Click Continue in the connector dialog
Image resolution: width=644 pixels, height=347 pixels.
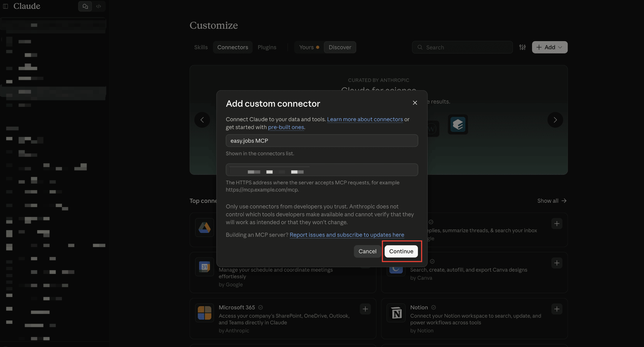(x=401, y=251)
